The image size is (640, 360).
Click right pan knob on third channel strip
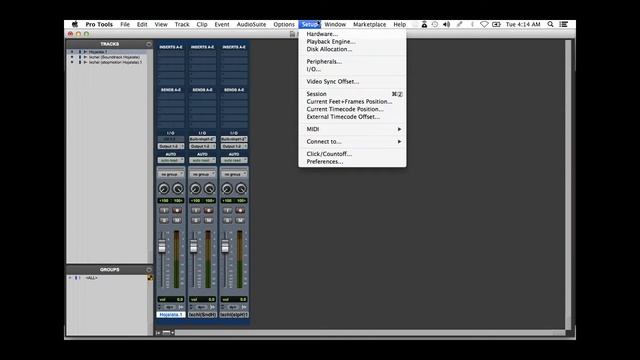pos(241,189)
